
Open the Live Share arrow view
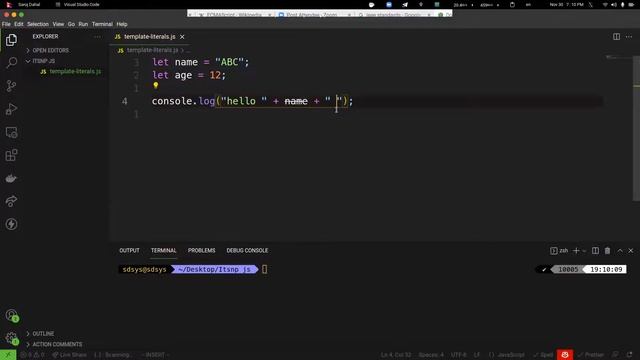coord(11,201)
